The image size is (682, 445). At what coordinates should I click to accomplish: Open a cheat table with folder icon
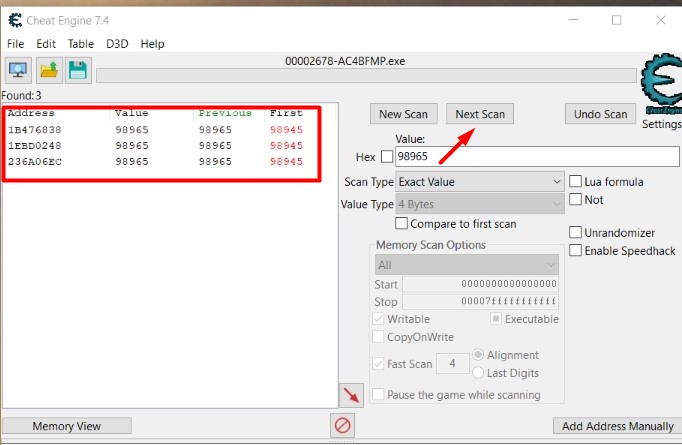pyautogui.click(x=49, y=70)
